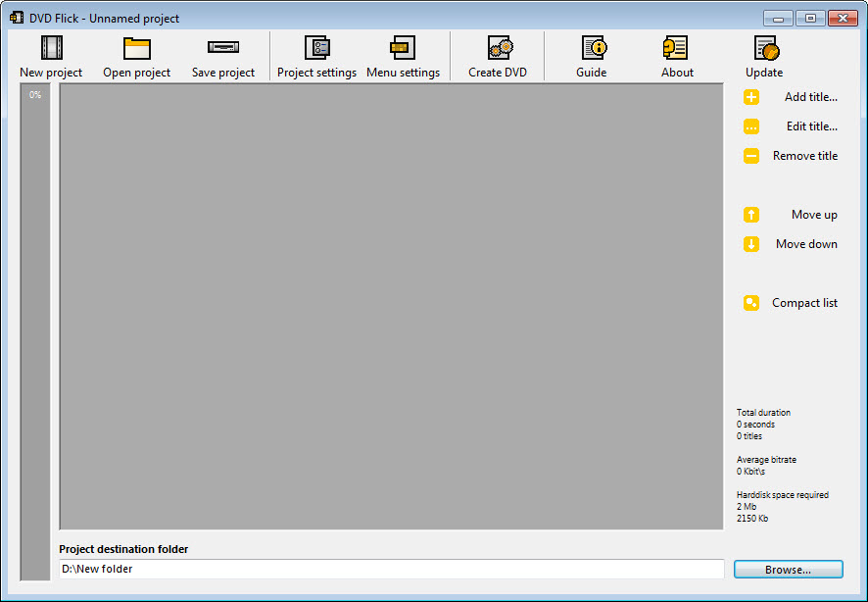Screen dimensions: 868x602
Task: Click the "Remove title" label
Action: 805,156
